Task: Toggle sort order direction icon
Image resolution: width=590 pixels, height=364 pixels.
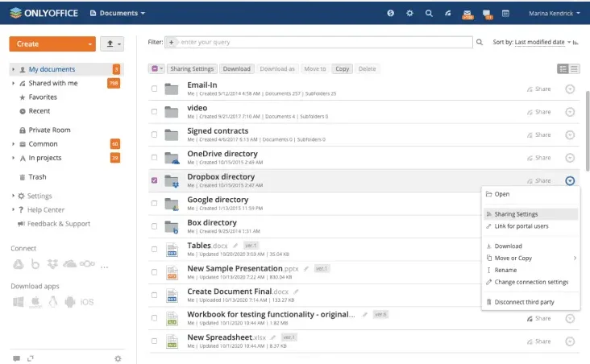Action: (x=575, y=43)
